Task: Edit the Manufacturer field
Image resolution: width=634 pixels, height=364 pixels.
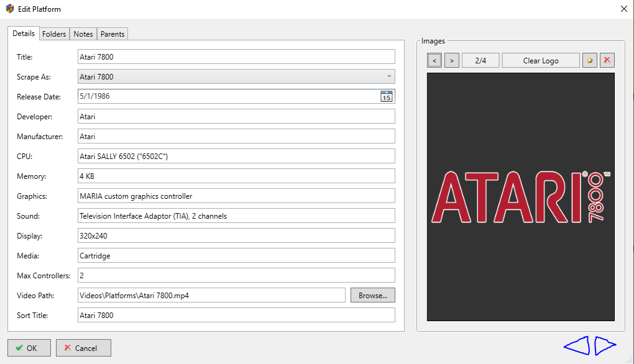Action: click(236, 136)
